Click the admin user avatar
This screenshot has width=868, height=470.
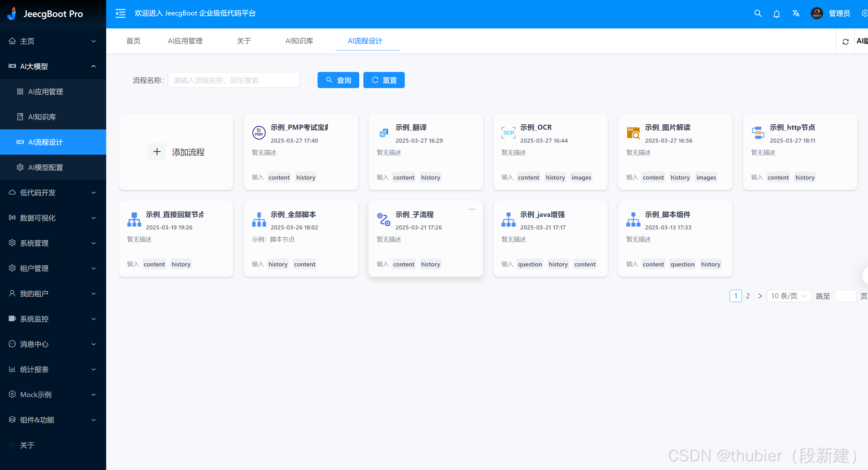(816, 14)
